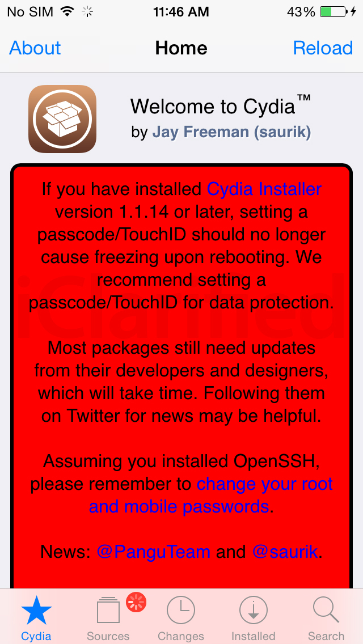The image size is (363, 644).
Task: Open the Installed download-arrow icon
Action: click(x=253, y=611)
